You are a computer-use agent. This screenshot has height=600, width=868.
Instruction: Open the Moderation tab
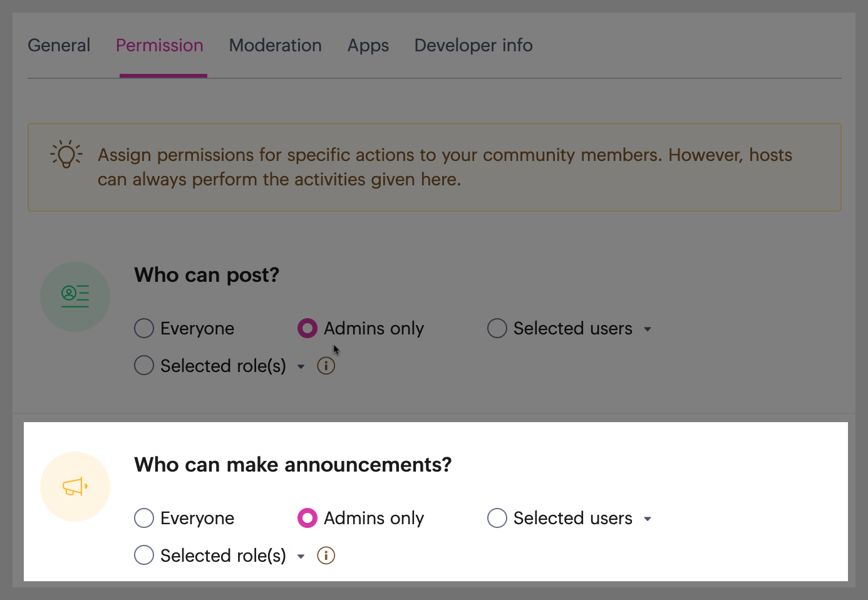pyautogui.click(x=276, y=46)
